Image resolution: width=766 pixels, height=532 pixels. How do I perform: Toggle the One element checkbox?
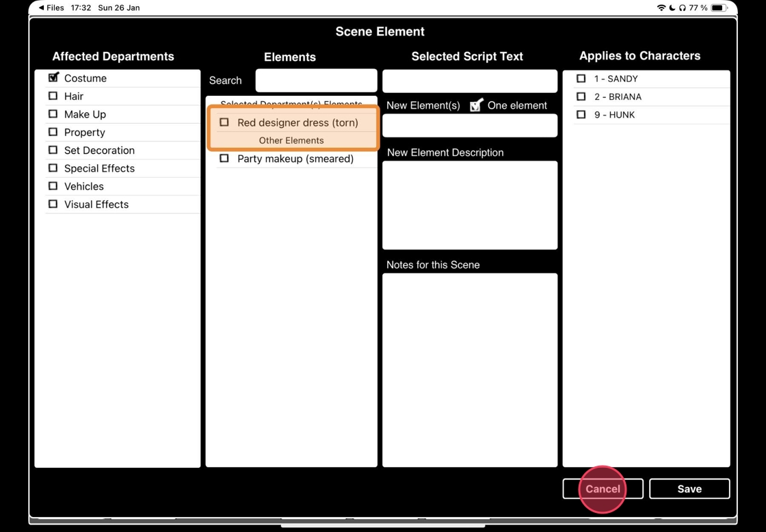click(476, 105)
